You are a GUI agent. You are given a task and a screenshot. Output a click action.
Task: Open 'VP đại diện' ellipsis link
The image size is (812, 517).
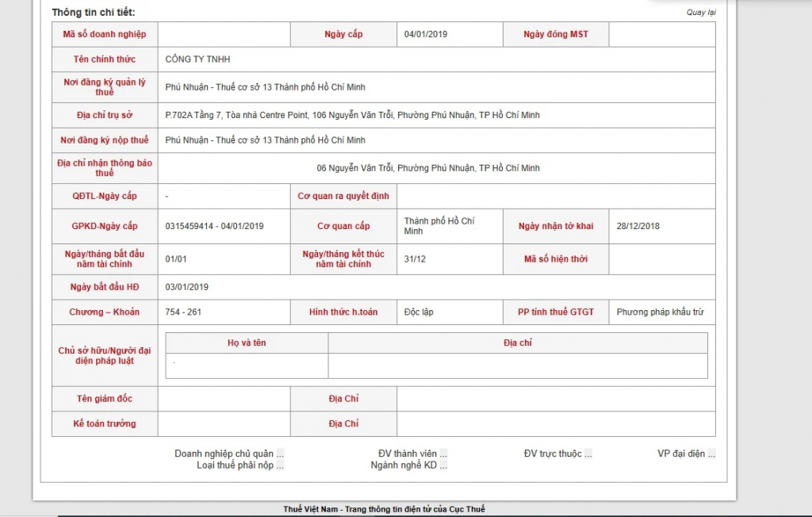tap(711, 454)
